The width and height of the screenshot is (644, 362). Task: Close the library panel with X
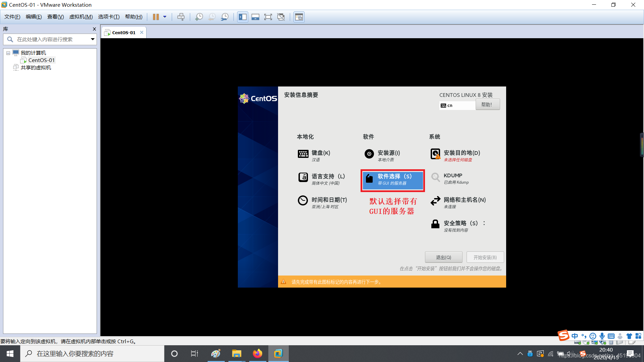coord(94,29)
